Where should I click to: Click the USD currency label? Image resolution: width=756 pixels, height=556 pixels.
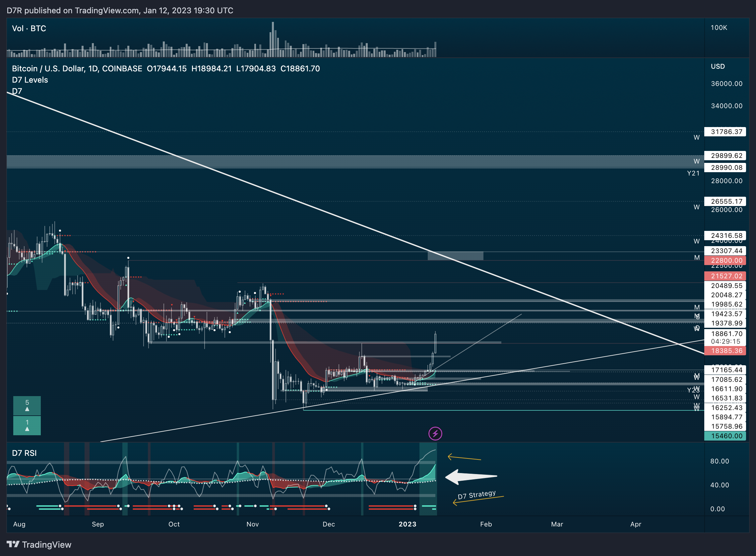point(718,66)
